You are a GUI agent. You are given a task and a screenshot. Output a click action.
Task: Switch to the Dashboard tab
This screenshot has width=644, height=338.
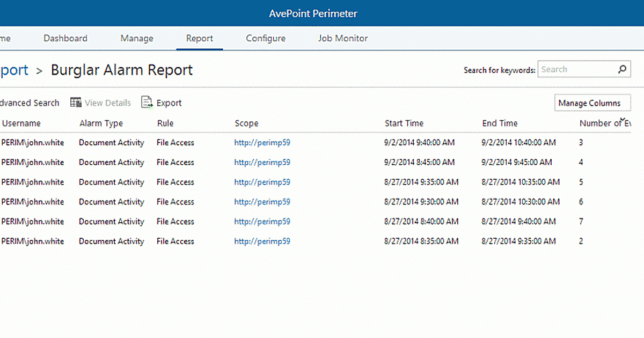click(x=65, y=38)
